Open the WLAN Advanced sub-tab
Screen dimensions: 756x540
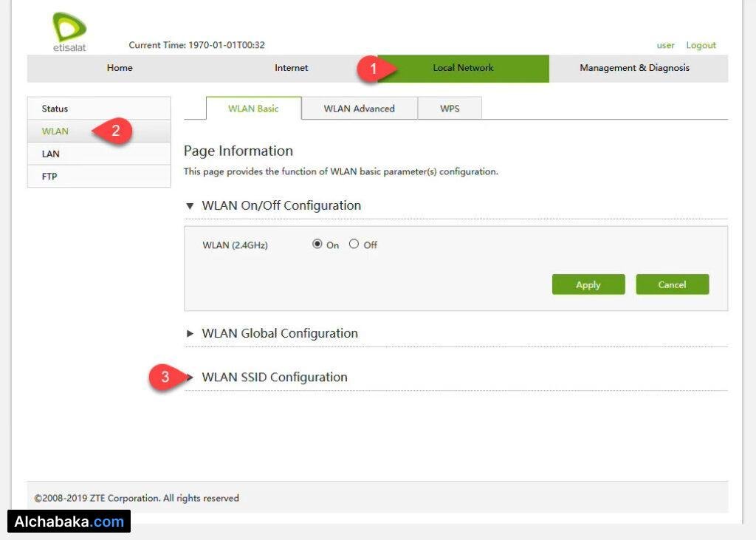[x=360, y=108]
